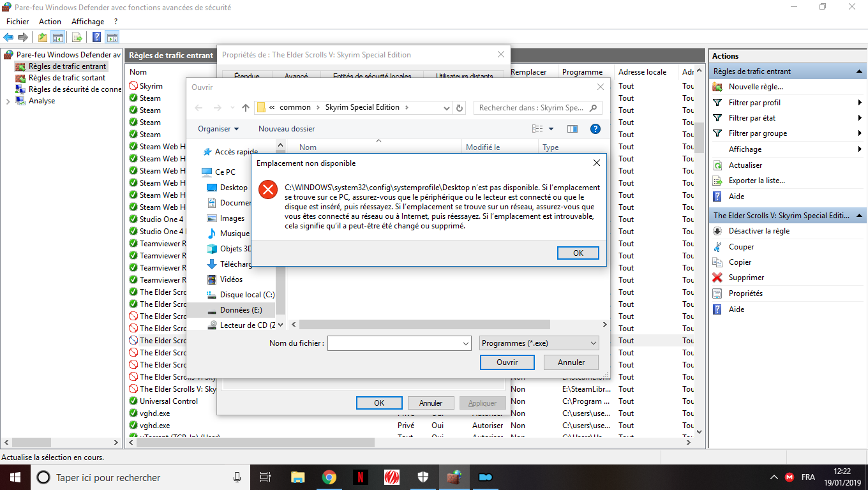Open the Action menu
This screenshot has width=868, height=490.
click(x=50, y=22)
